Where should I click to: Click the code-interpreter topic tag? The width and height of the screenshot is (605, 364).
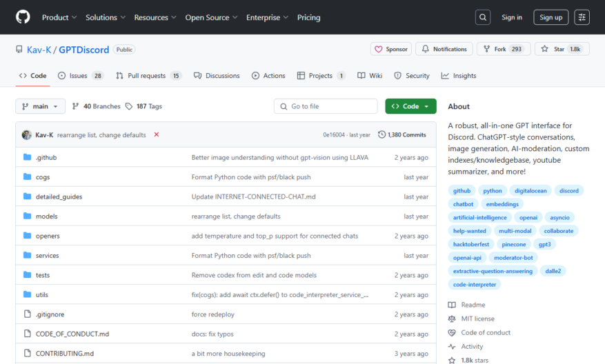click(x=475, y=284)
